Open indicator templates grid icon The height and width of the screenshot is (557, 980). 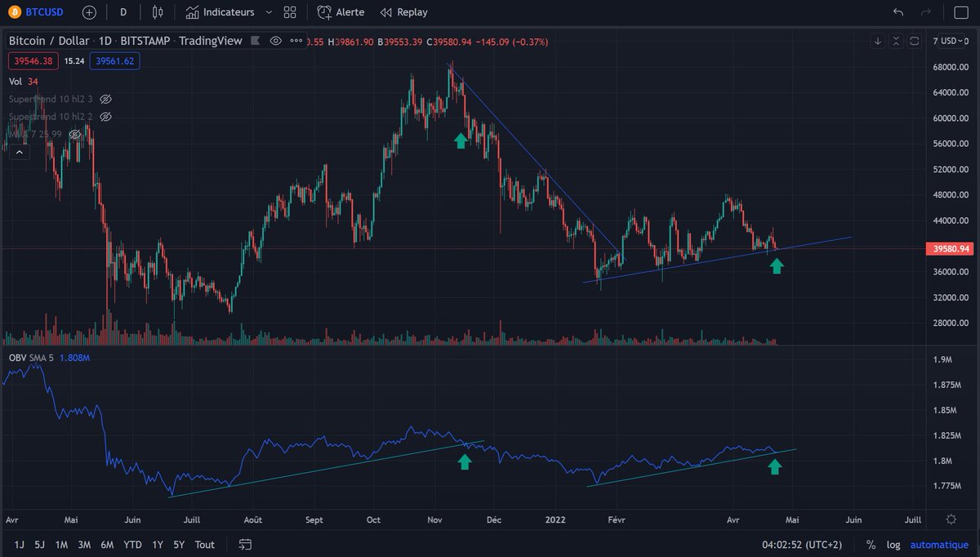[x=290, y=12]
